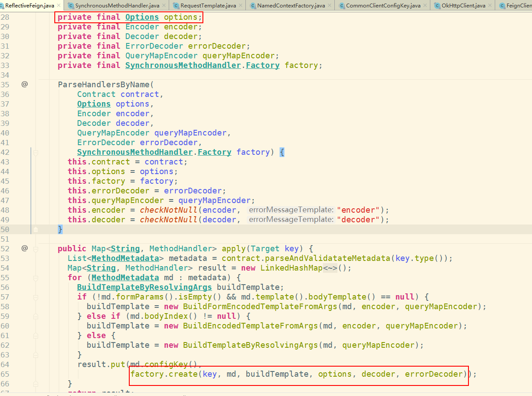Screen dimensions: 532x396
Task: Collapse the if block fold at line 57
Action: pos(36,296)
